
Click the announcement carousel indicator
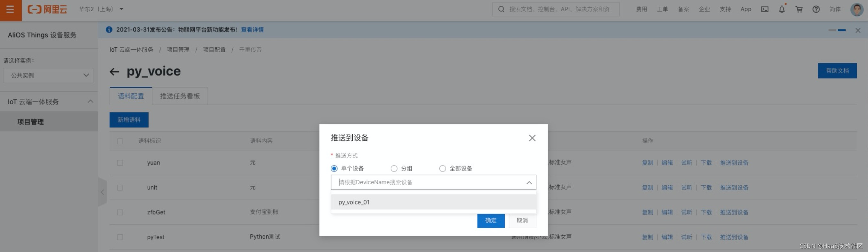pos(837,30)
